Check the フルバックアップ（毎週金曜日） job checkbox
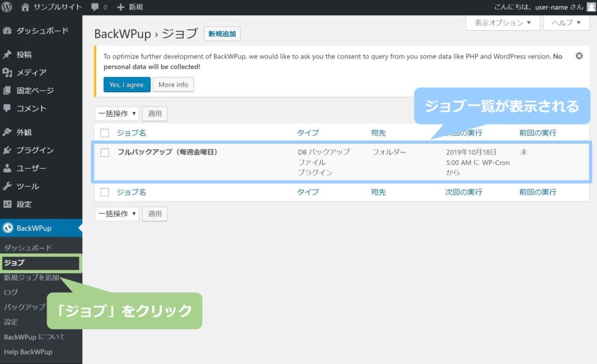The height and width of the screenshot is (364, 597). coord(105,152)
